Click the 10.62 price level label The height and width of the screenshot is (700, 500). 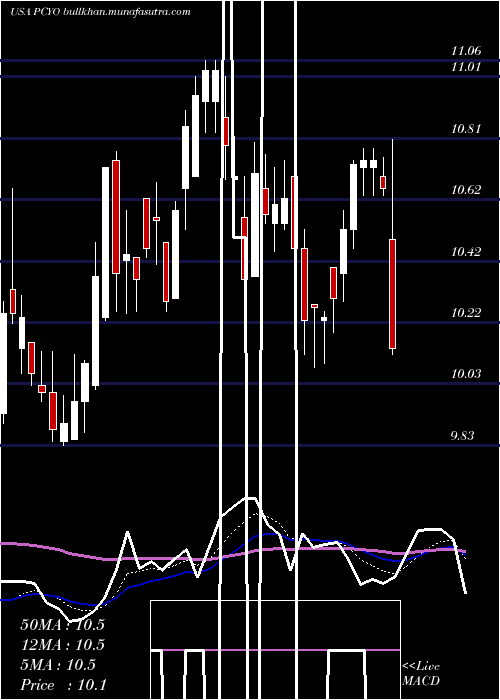click(467, 190)
